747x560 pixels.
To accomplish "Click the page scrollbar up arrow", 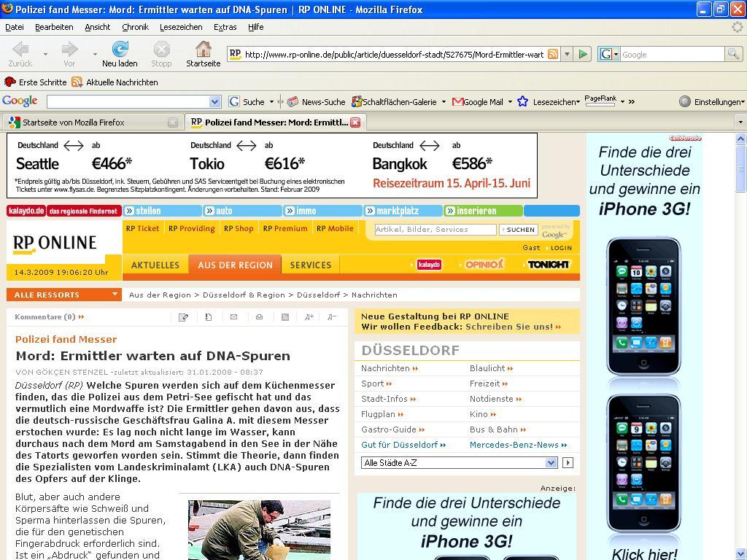I will click(x=741, y=139).
